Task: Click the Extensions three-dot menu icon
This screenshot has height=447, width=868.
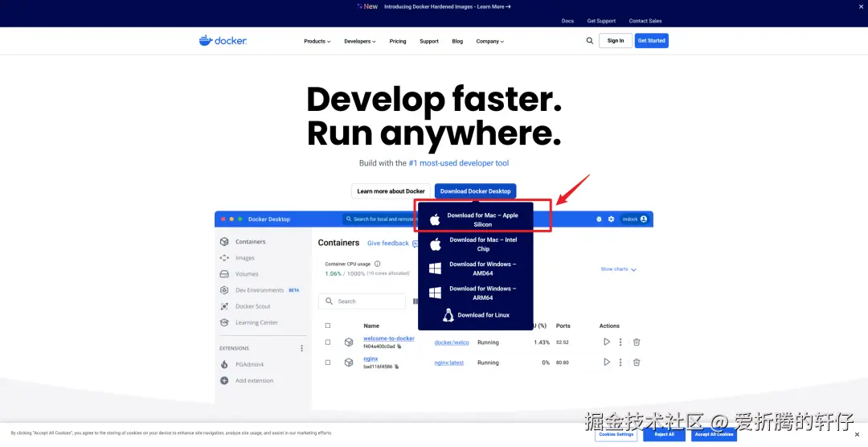Action: pyautogui.click(x=301, y=348)
